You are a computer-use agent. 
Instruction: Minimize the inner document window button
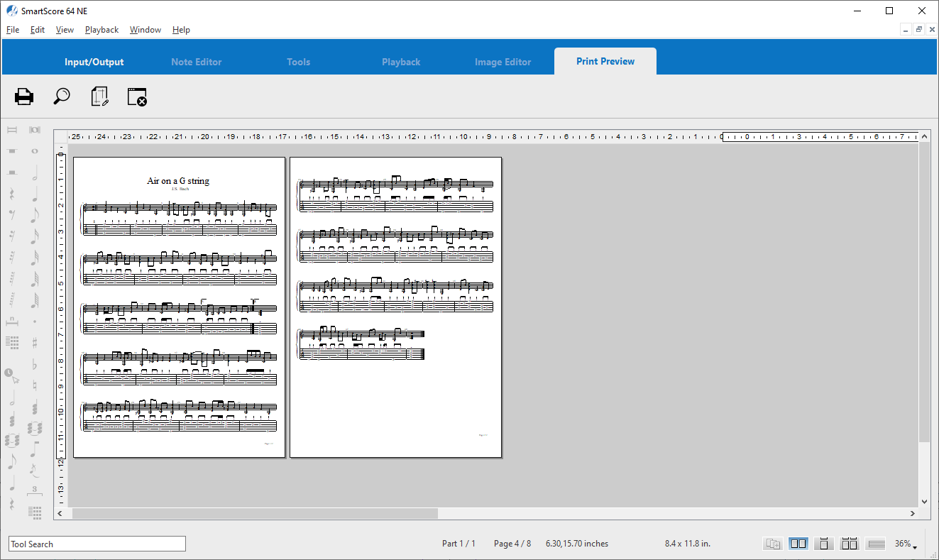(x=906, y=30)
